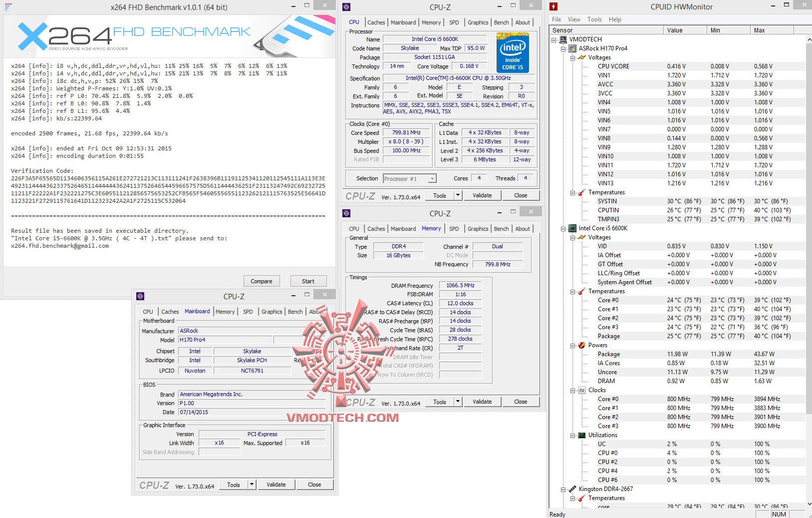Image resolution: width=812 pixels, height=518 pixels.
Task: Click Validate in the CPU-Z Mainboard window
Action: [x=276, y=485]
